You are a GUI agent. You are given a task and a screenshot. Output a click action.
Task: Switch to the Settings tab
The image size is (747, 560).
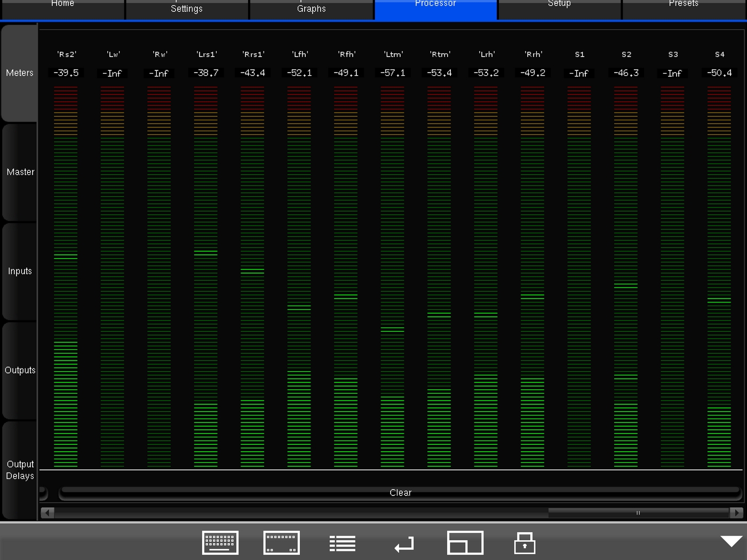click(x=187, y=9)
